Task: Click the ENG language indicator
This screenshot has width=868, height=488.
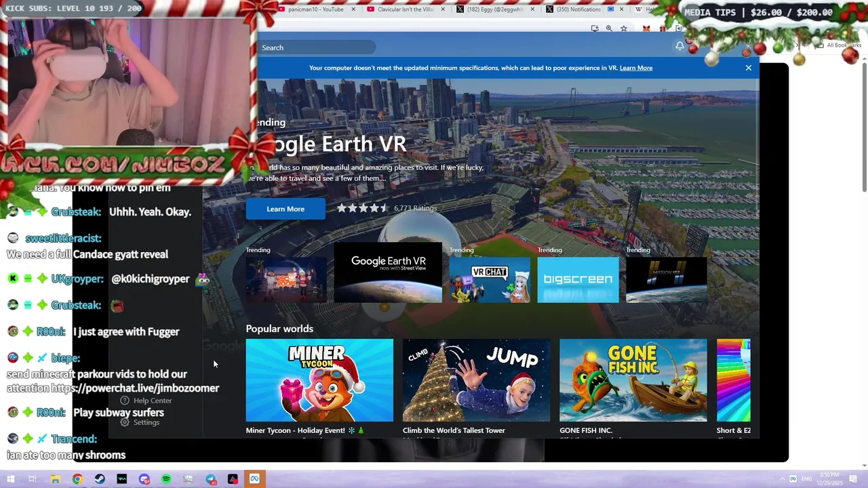Action: point(808,479)
